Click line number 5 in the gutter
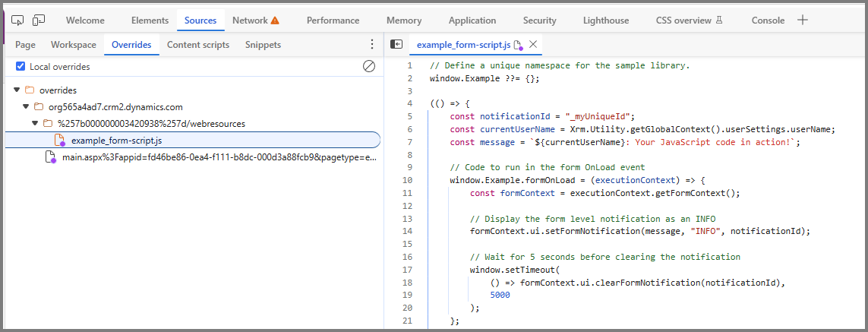 (409, 116)
